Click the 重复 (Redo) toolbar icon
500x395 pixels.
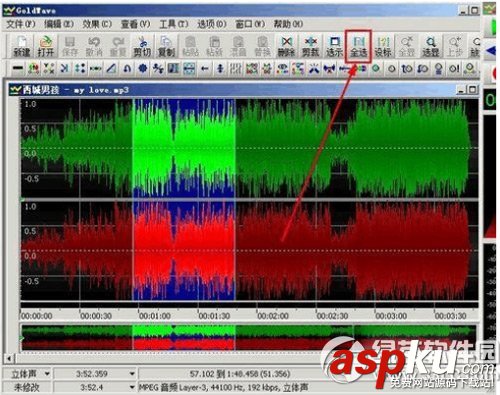tap(118, 46)
